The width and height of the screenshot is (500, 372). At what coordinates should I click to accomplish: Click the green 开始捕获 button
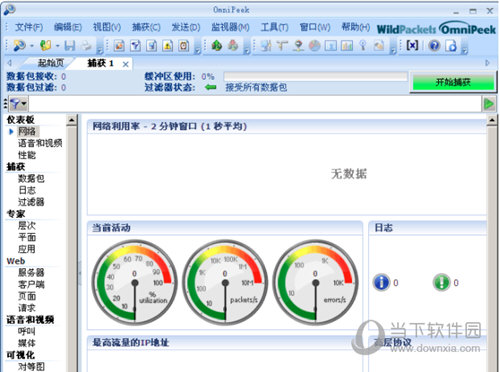click(453, 82)
